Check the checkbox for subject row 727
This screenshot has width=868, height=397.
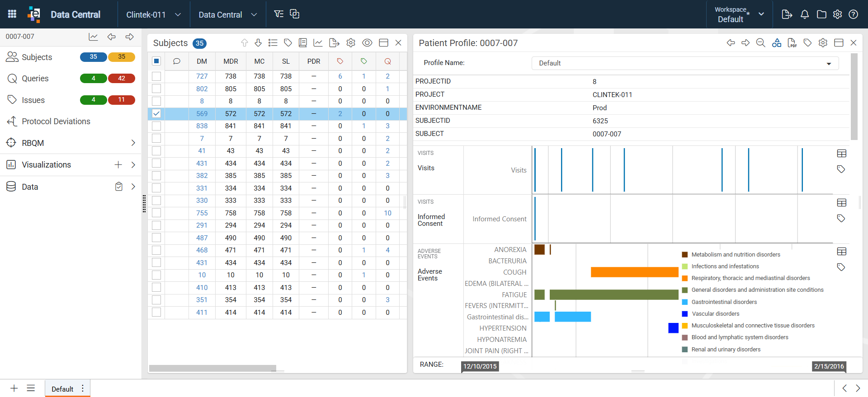click(156, 76)
